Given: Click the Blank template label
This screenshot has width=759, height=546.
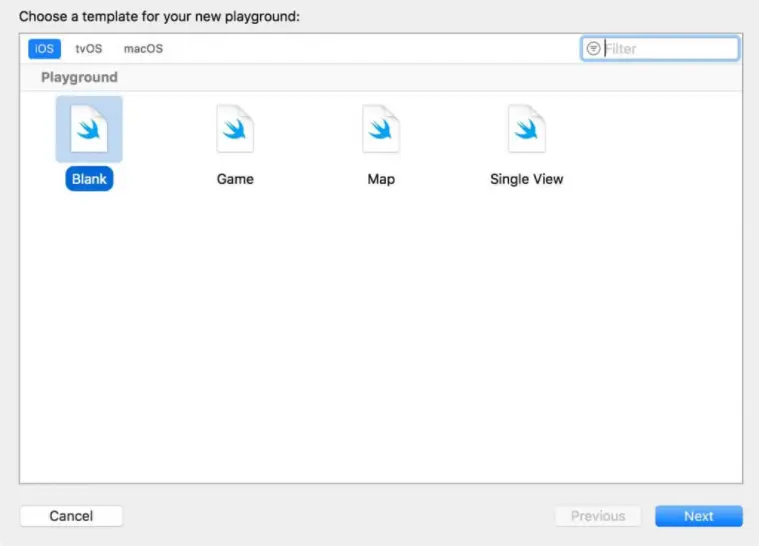Looking at the screenshot, I should 89,179.
